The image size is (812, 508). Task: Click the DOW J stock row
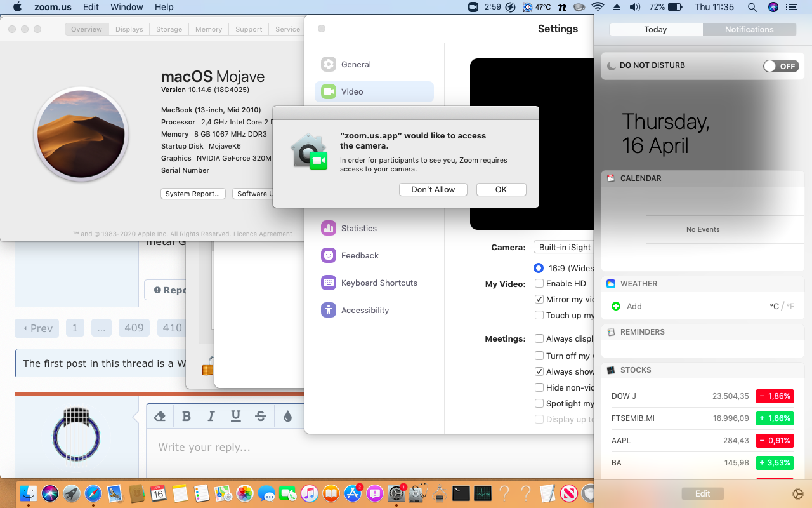(702, 396)
